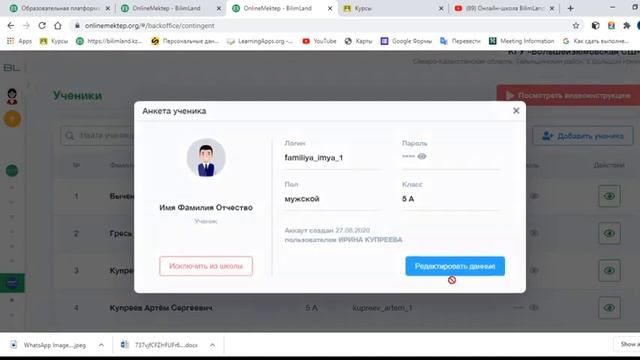Reveal password with eye icon in dialog
This screenshot has height=360, width=640.
(x=422, y=156)
